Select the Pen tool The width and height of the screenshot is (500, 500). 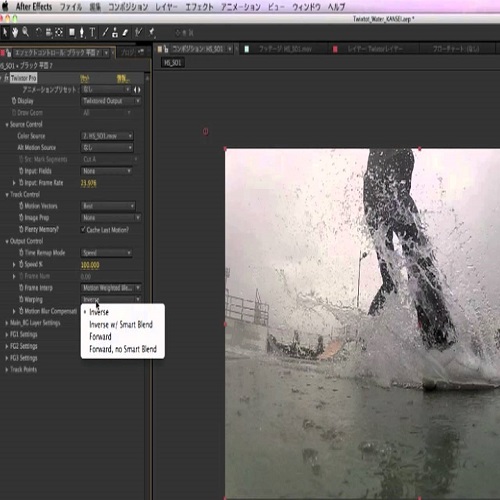(82, 33)
